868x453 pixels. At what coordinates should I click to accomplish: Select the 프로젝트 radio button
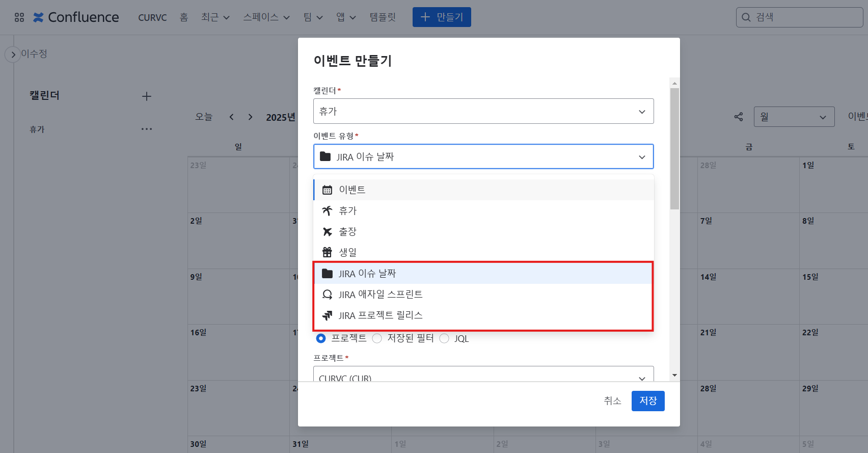pos(321,338)
